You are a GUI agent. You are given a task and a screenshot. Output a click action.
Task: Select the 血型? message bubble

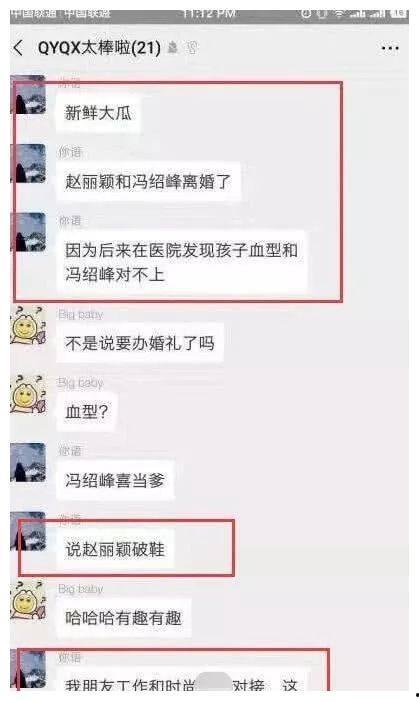coord(87,412)
